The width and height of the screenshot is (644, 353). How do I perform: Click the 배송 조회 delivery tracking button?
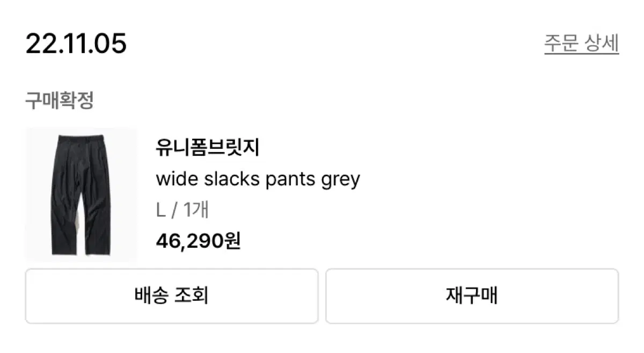(x=172, y=296)
